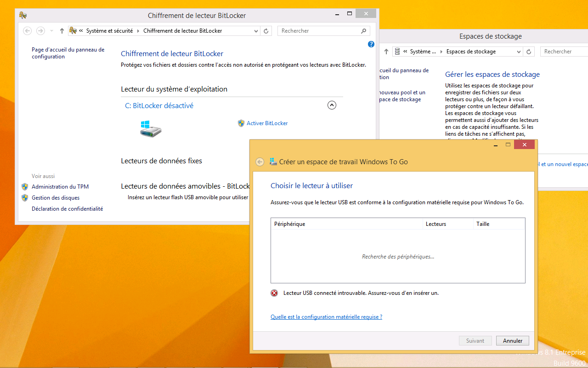Viewport: 588px width, 368px height.
Task: Expand address dropdown in Espaces de stockage window
Action: (519, 52)
